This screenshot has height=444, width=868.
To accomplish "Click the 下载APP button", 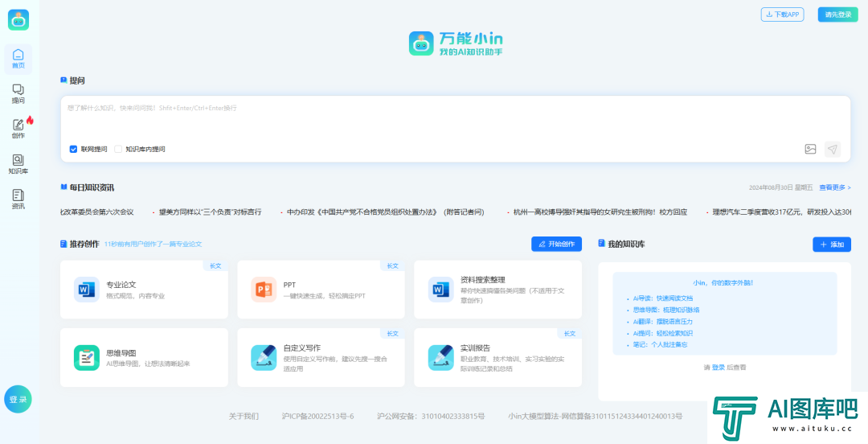I will coord(782,14).
